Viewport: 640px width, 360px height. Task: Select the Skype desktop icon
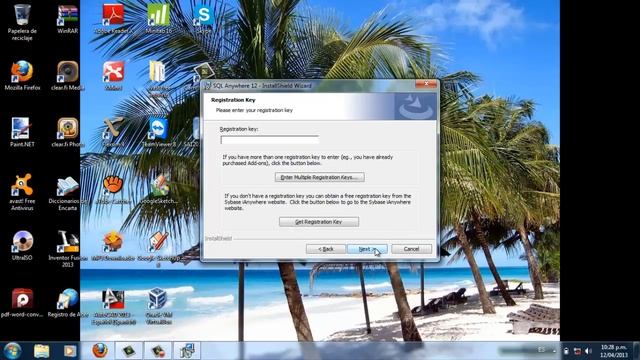click(x=203, y=19)
